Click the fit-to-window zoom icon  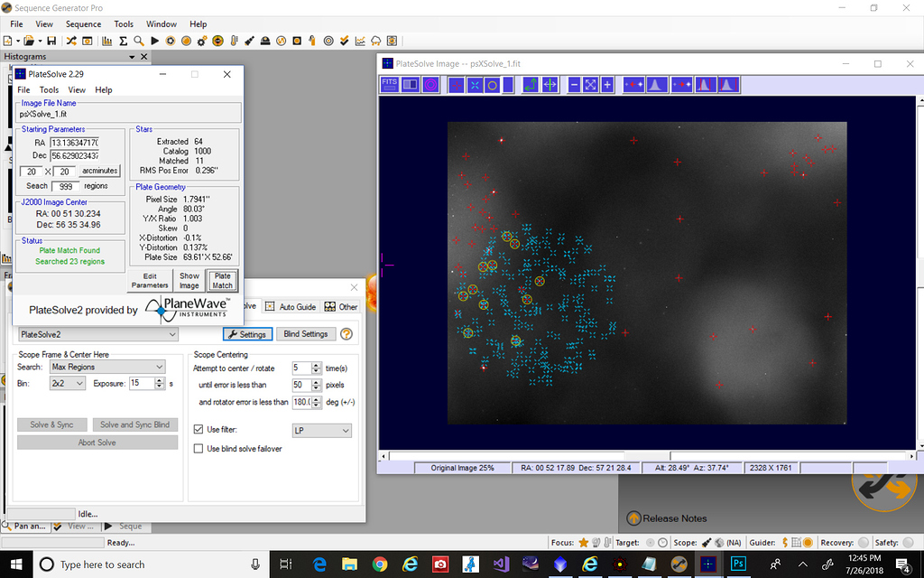591,84
